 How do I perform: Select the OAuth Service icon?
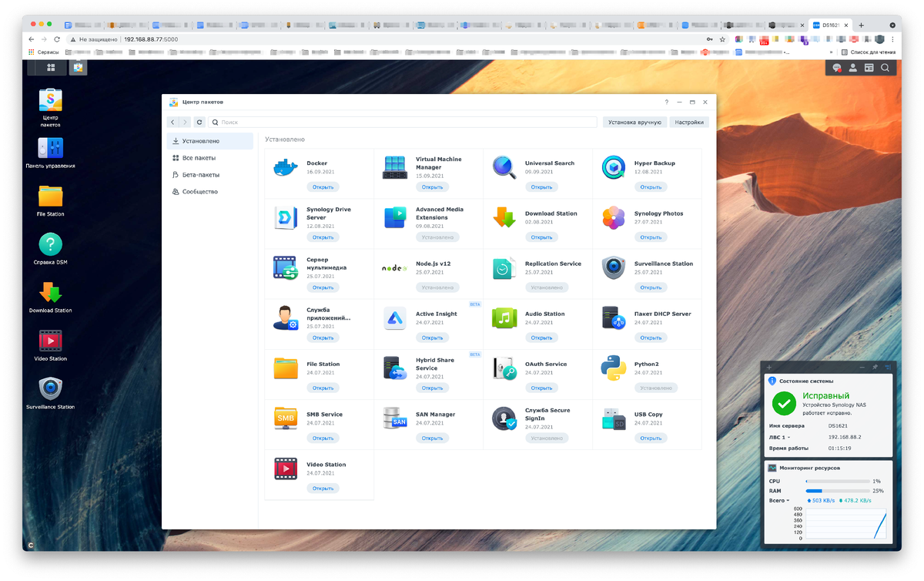pos(504,368)
